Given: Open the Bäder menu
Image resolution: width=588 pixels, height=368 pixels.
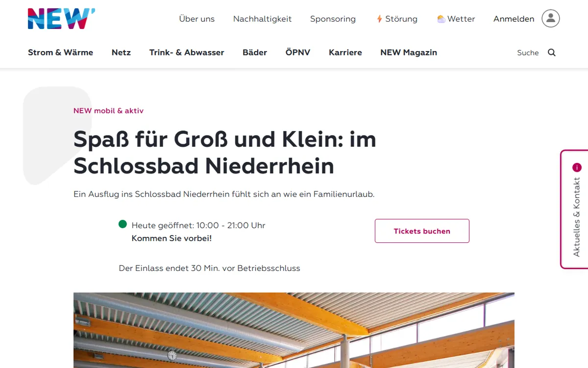Looking at the screenshot, I should [255, 53].
